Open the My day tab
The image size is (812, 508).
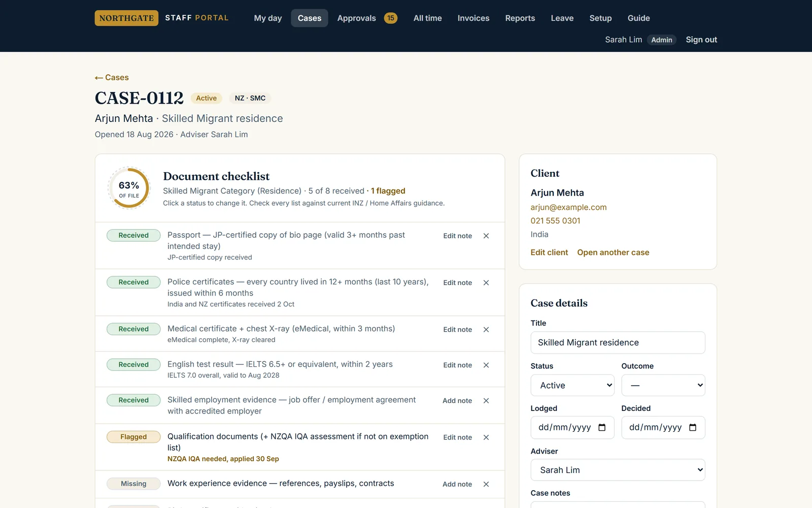click(x=268, y=18)
